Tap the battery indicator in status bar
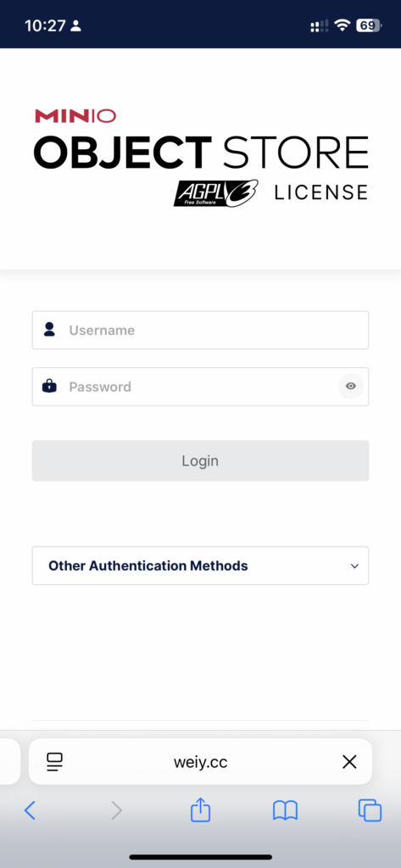The width and height of the screenshot is (401, 868). click(369, 25)
